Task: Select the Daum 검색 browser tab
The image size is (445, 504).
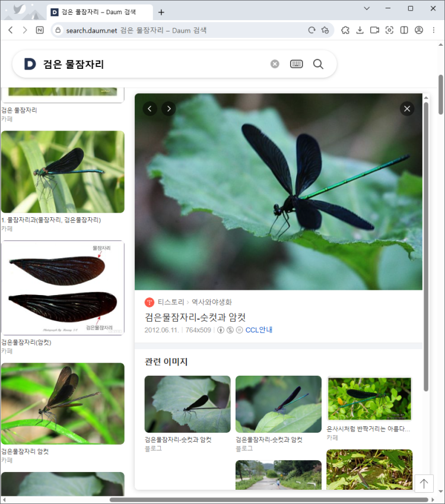Action: pos(100,12)
